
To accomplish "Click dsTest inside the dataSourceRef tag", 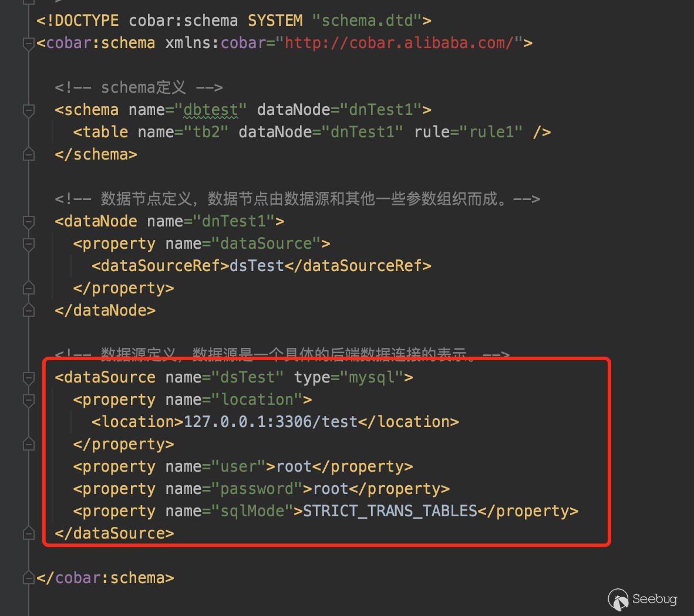I will click(x=257, y=266).
